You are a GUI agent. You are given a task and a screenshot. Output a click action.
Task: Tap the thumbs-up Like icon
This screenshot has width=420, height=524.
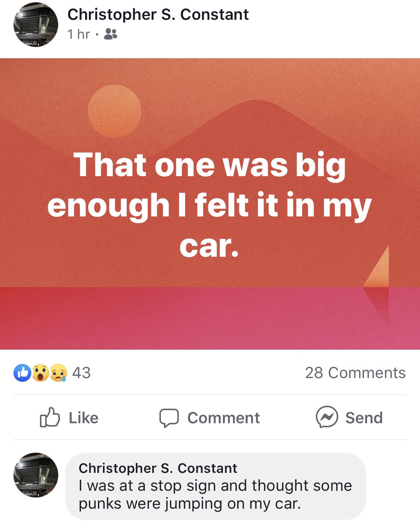coord(50,417)
